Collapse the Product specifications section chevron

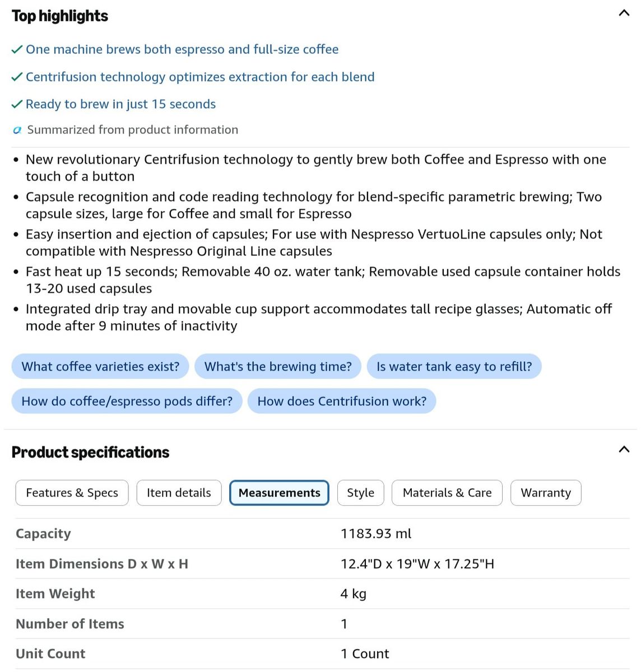[624, 449]
